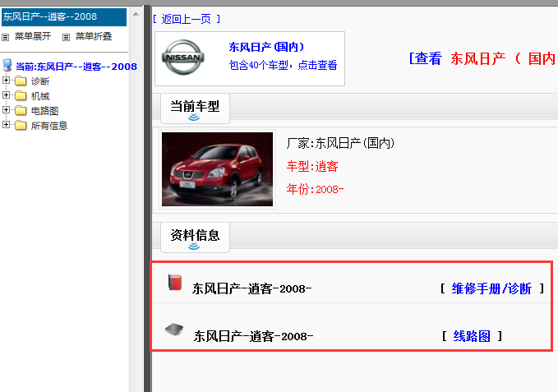Click the 厂家:东风日产(国内) text

click(340, 143)
